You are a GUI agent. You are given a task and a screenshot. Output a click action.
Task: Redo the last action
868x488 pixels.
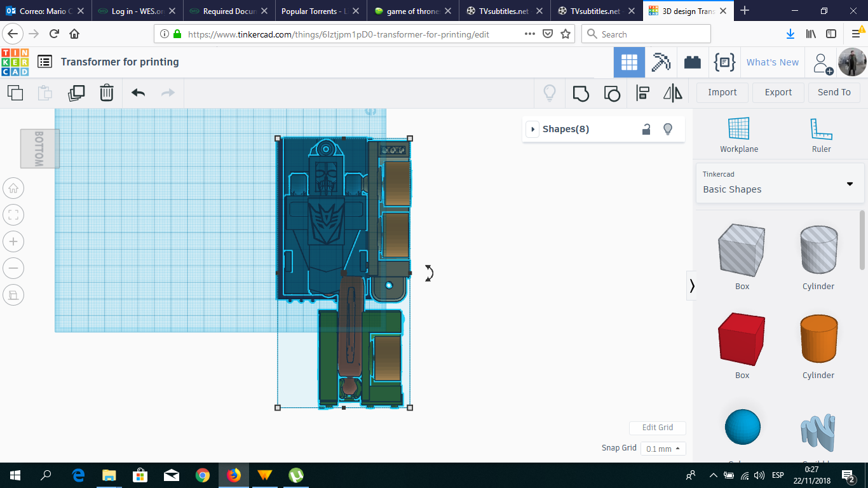(168, 93)
